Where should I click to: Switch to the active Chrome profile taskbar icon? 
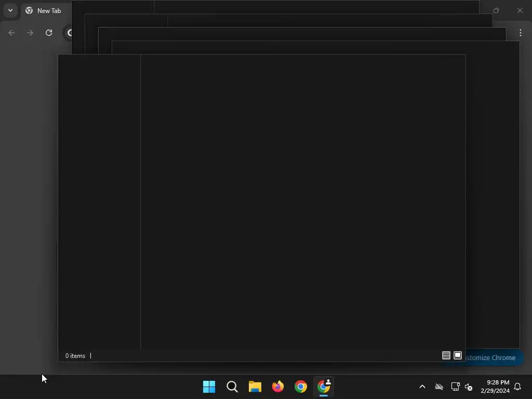pyautogui.click(x=324, y=387)
